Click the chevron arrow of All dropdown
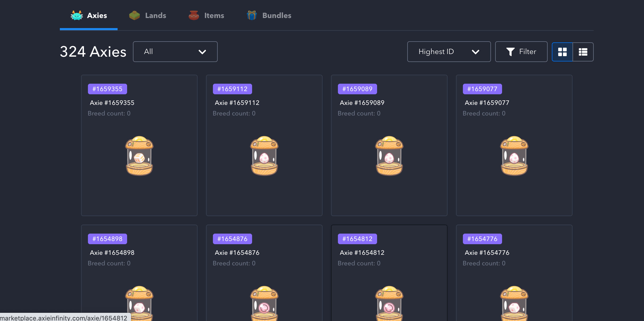 coord(202,52)
